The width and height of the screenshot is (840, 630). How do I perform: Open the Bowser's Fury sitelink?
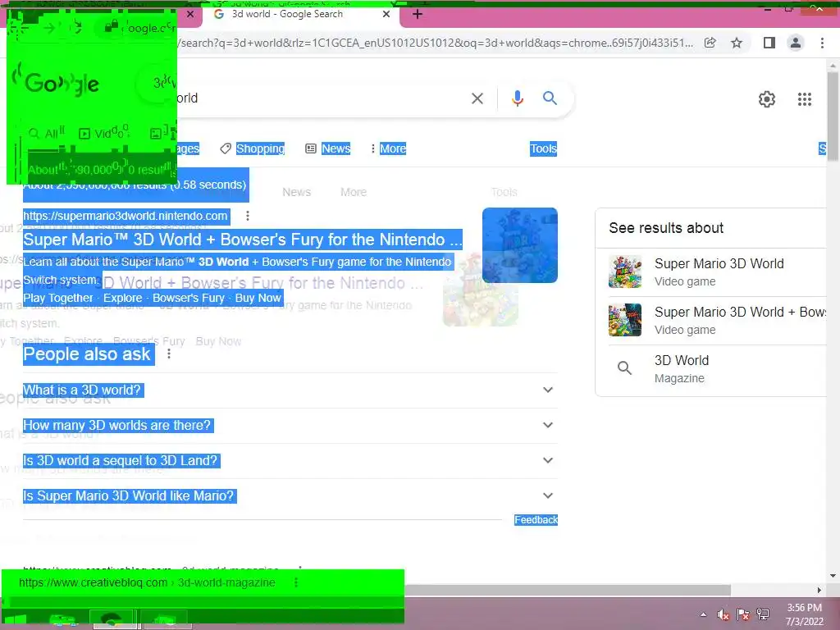coord(189,299)
